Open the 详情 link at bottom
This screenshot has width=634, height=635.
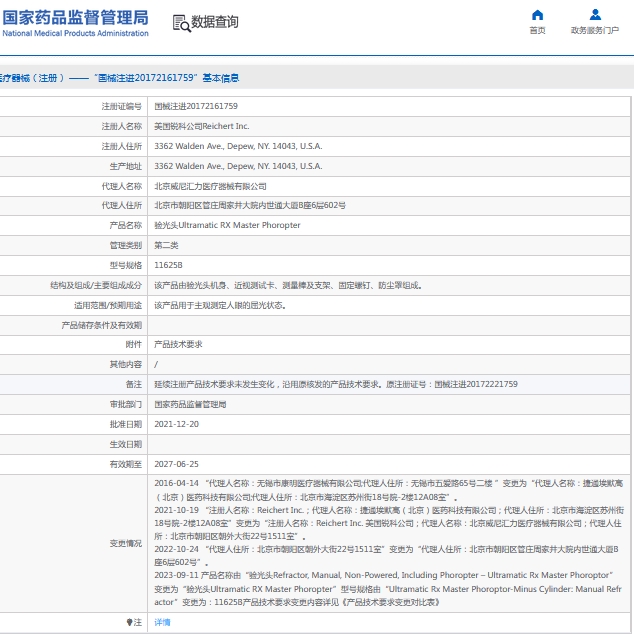tap(162, 622)
